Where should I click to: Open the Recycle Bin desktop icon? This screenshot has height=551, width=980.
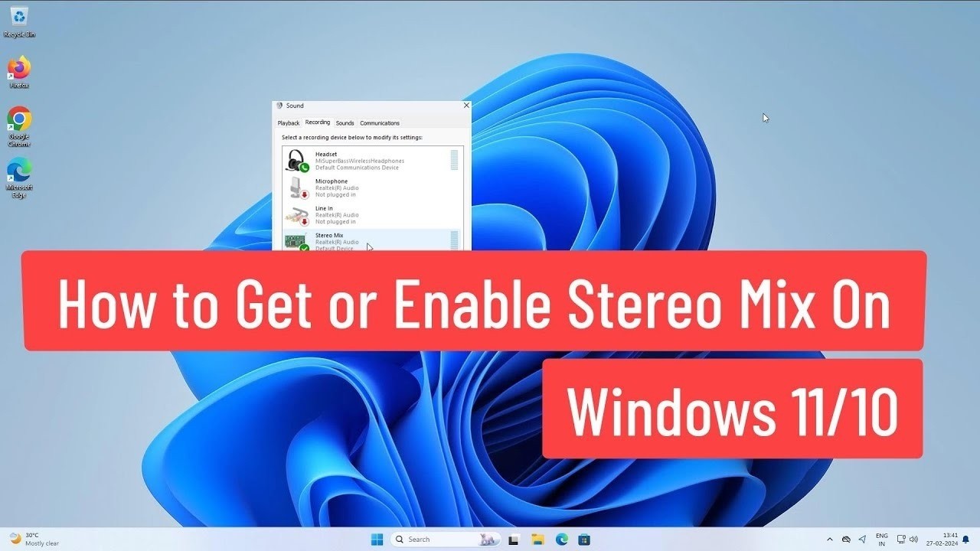point(19,21)
